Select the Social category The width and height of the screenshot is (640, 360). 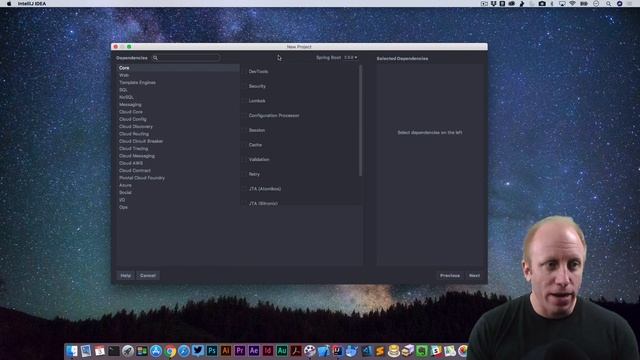pyautogui.click(x=178, y=193)
